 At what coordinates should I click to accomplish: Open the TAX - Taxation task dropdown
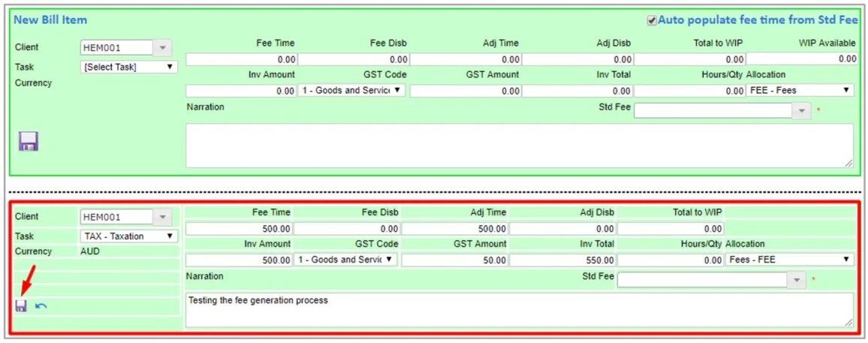[129, 236]
